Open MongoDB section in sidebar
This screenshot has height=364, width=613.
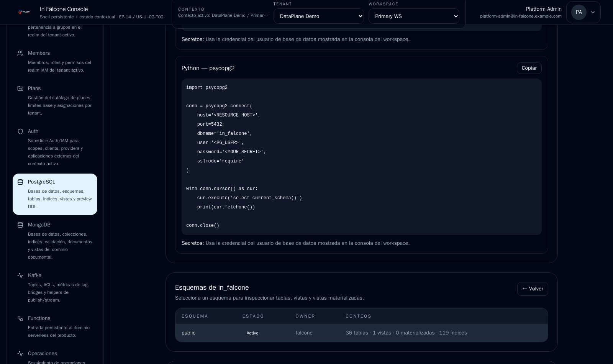click(55, 241)
